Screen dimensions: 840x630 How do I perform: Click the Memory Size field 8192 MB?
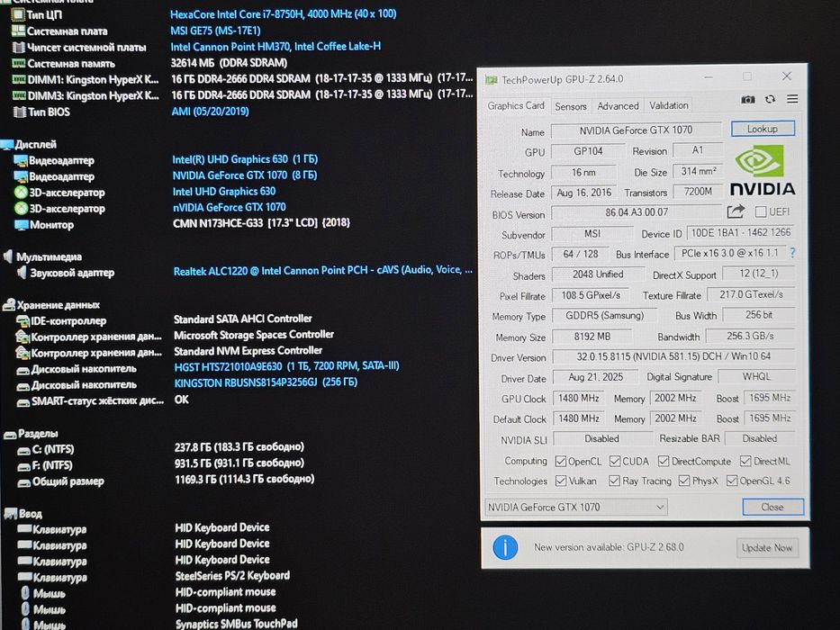click(x=592, y=337)
